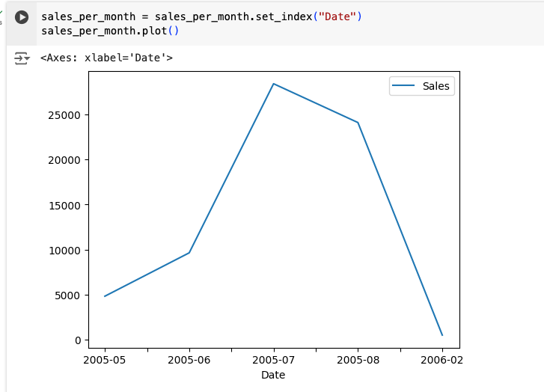
Task: Click the 2006-02 x-axis tick label
Action: pyautogui.click(x=442, y=359)
